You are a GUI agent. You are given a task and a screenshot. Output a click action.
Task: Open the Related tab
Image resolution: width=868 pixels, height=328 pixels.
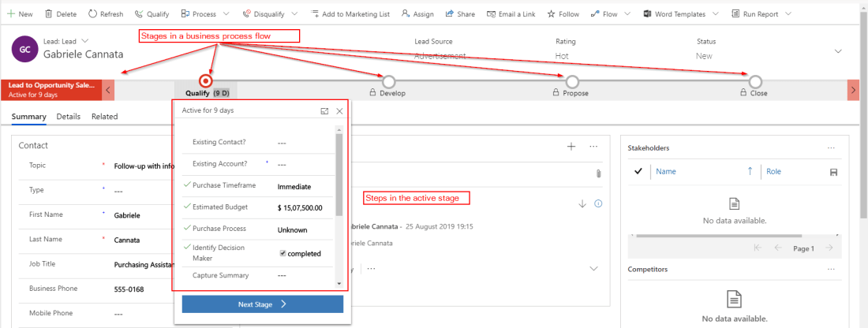coord(104,117)
